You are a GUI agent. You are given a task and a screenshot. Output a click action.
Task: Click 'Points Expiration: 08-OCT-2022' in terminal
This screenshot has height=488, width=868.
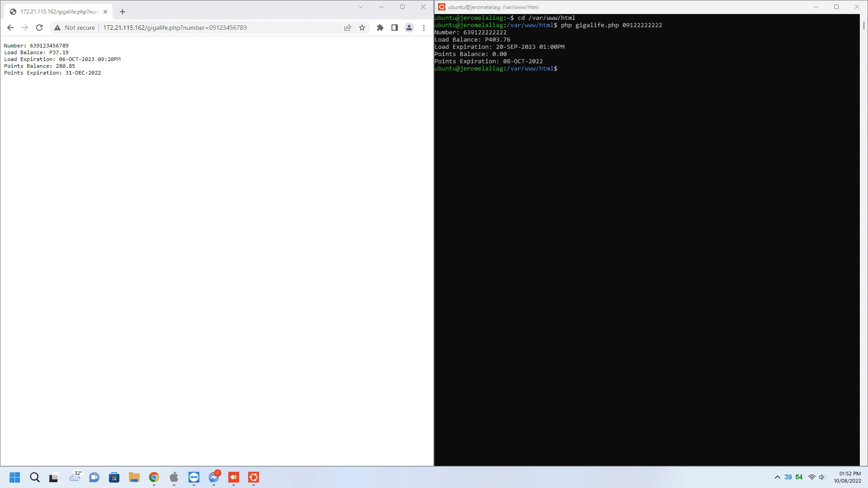point(488,61)
